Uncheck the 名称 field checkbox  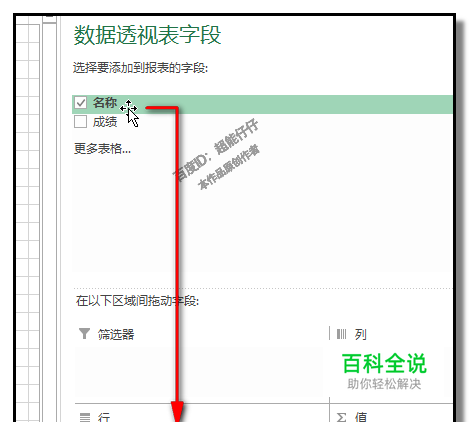point(80,103)
